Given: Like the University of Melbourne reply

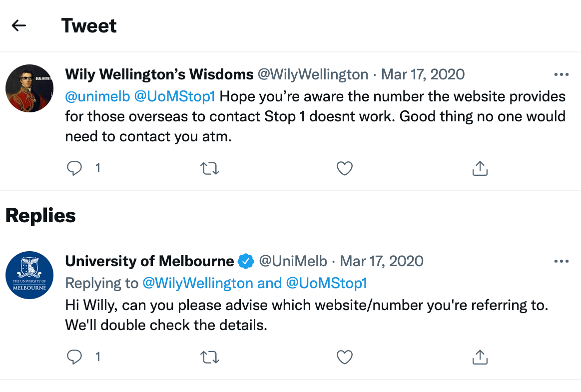Looking at the screenshot, I should 345,357.
